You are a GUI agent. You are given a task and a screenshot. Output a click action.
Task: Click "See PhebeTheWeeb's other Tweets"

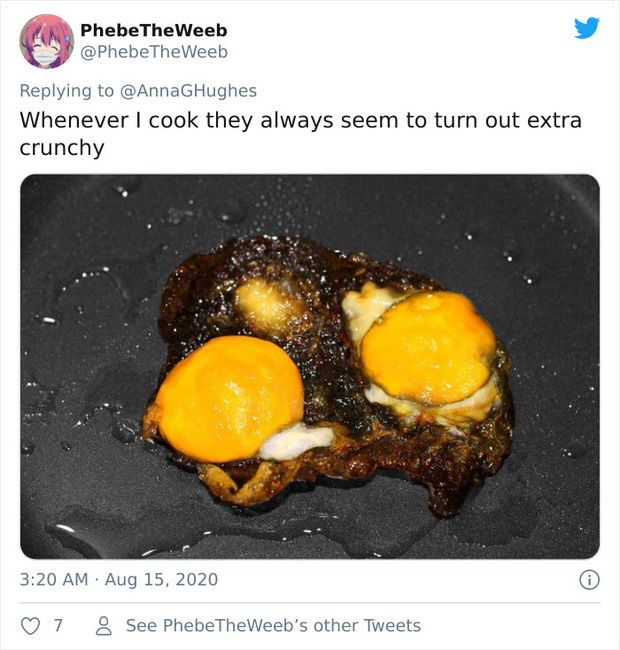(x=272, y=626)
